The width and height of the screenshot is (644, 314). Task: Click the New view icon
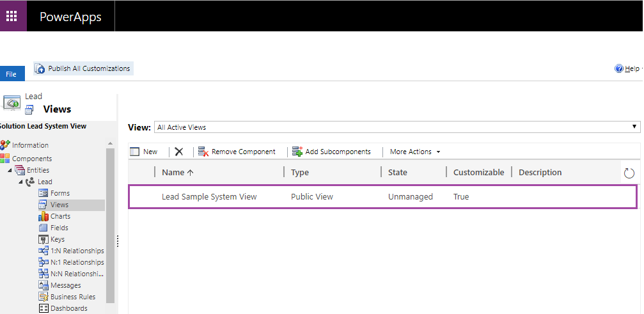pyautogui.click(x=135, y=152)
